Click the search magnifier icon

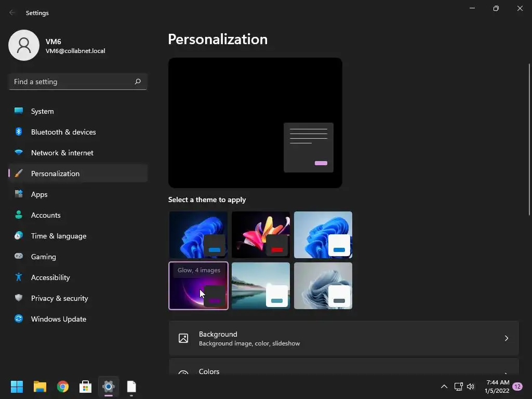point(137,82)
